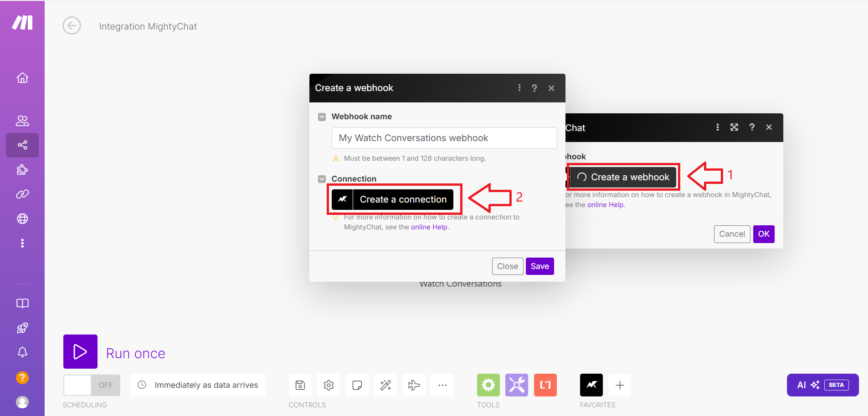
Task: Select the MightyChat favorite app icon
Action: [591, 385]
